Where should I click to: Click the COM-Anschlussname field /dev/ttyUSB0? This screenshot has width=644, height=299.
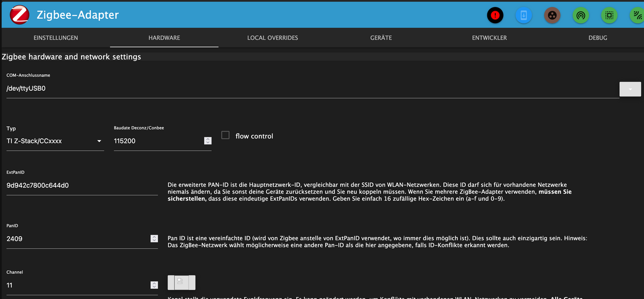[313, 89]
